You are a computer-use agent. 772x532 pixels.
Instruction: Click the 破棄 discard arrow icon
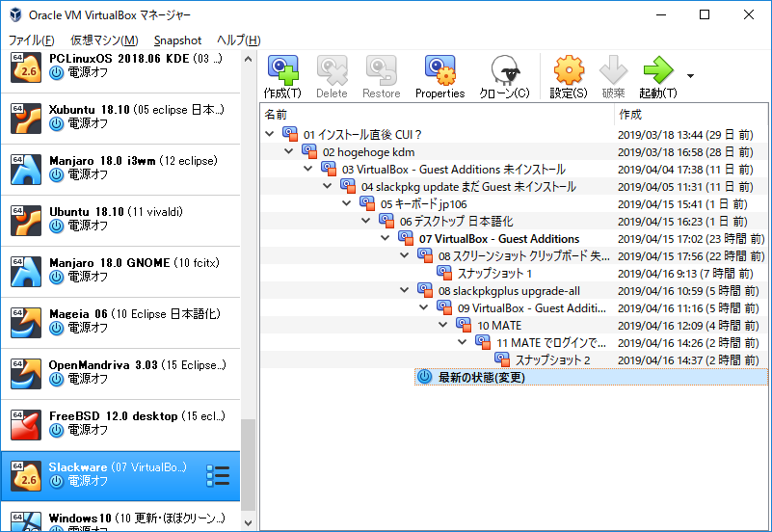click(613, 70)
